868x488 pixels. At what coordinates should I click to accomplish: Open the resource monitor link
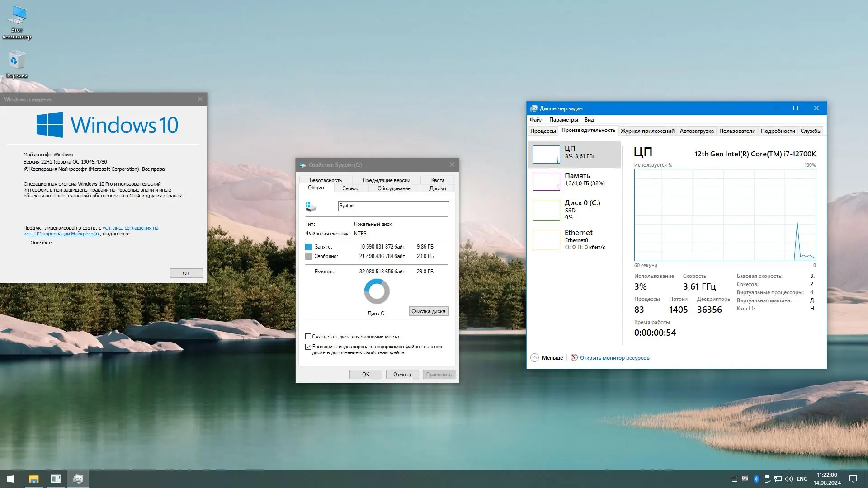[614, 358]
